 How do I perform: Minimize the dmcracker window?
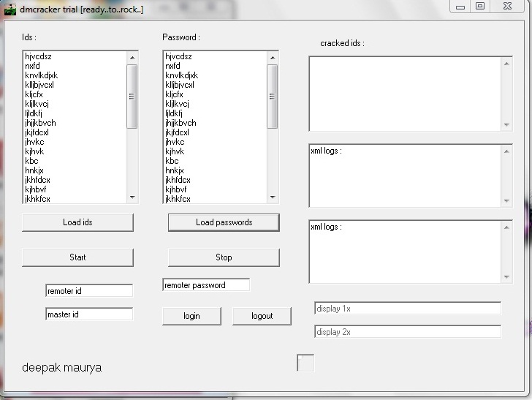pyautogui.click(x=460, y=6)
